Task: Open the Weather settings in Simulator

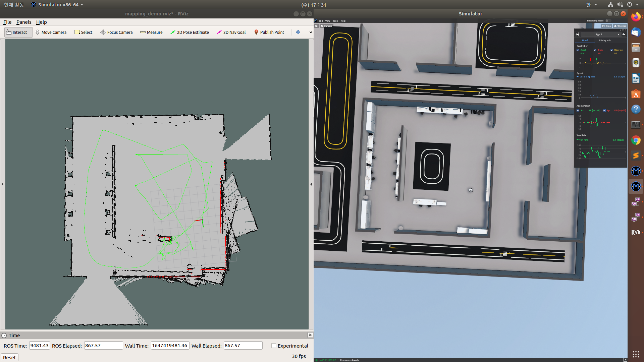Action: pyautogui.click(x=620, y=26)
